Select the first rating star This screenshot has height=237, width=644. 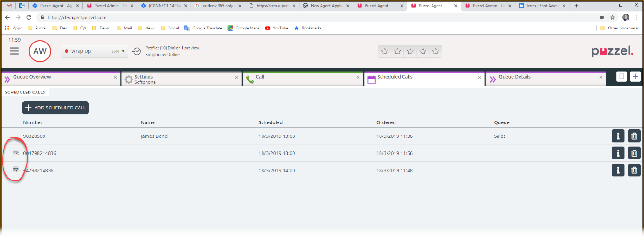[385, 51]
